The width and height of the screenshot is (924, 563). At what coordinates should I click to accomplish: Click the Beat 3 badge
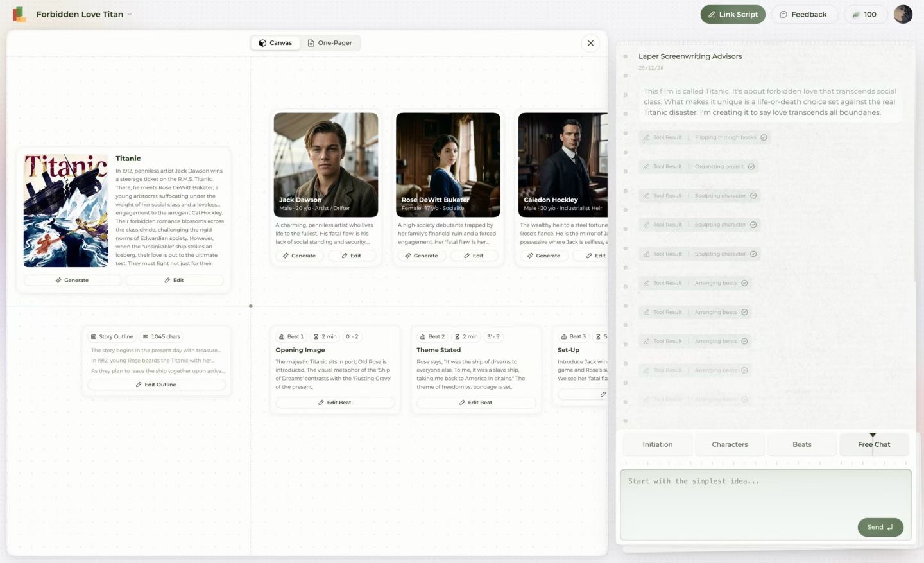(574, 336)
